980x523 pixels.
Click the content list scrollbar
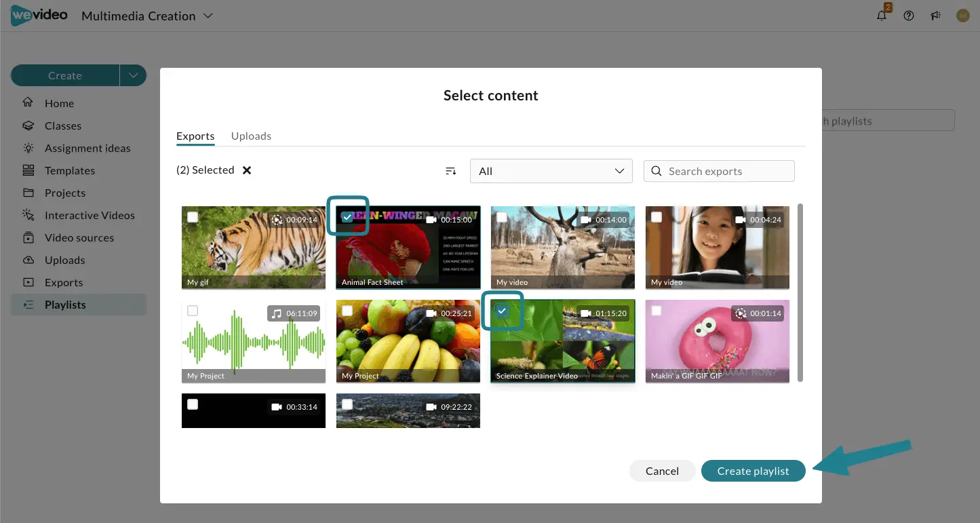pos(801,292)
